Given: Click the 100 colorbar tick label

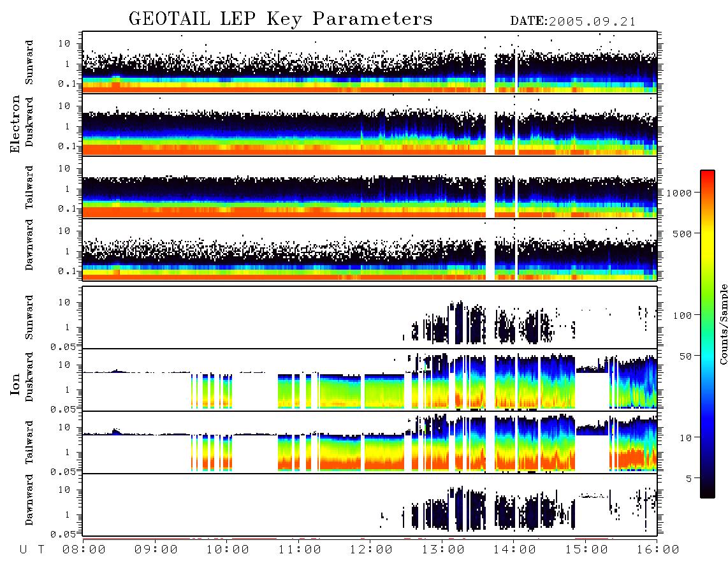Looking at the screenshot, I should 682,316.
